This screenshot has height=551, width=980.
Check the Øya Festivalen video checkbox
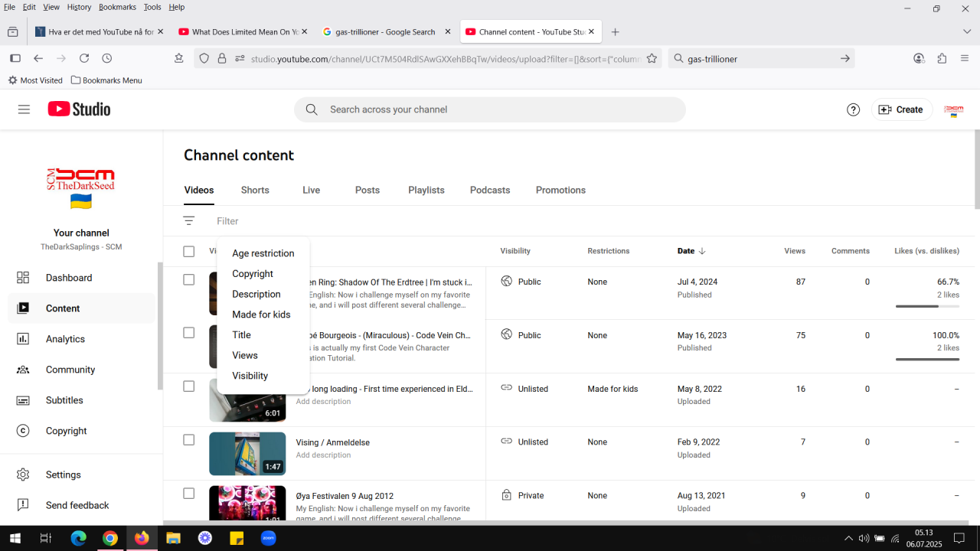[x=189, y=494]
